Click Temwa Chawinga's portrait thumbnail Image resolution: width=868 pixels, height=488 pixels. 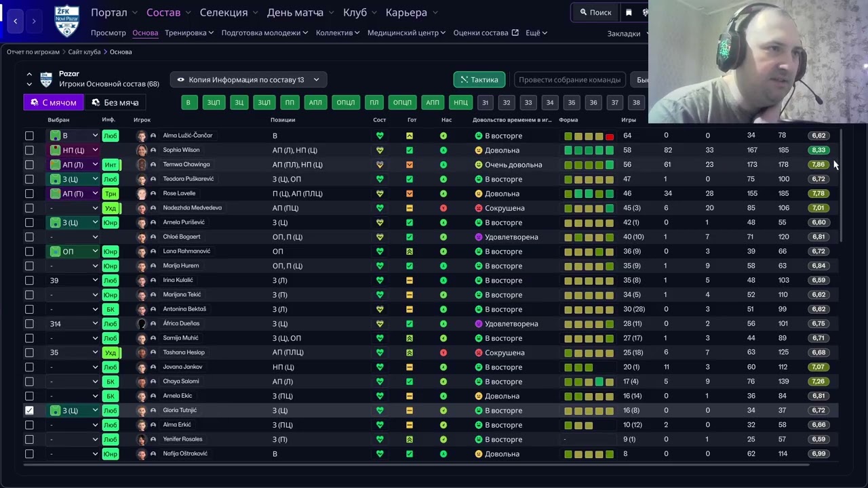(x=142, y=165)
